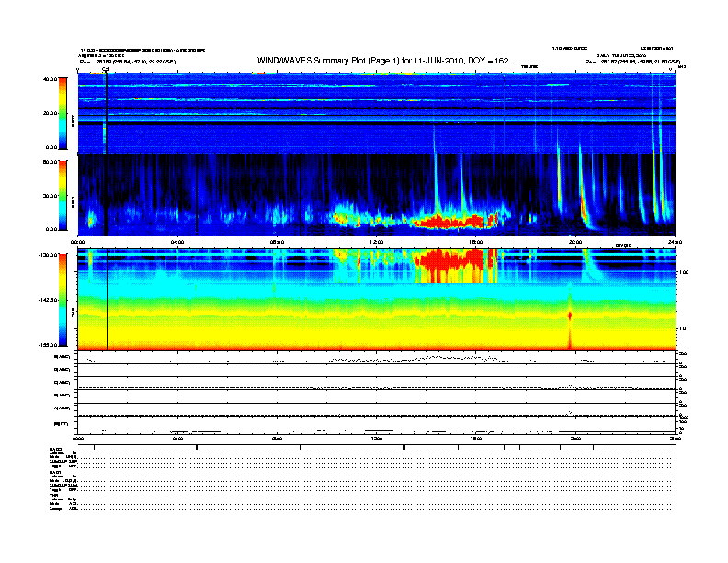Click the large red emission region in RAD1 panel
Screen dimensions: 728x563
coord(452,222)
